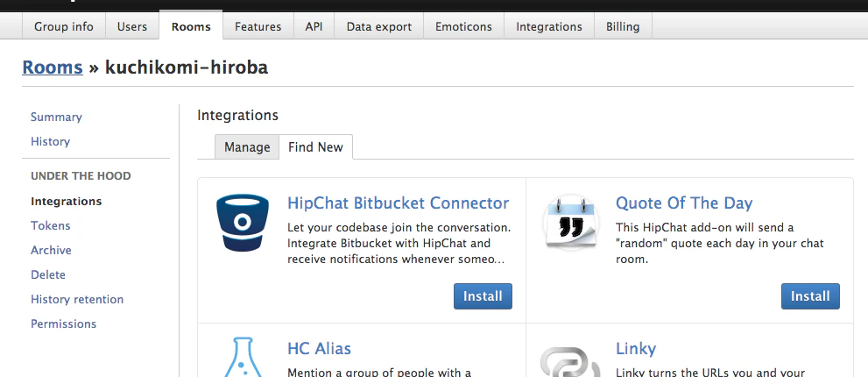Go to the Billing tab
The height and width of the screenshot is (377, 868).
click(623, 26)
